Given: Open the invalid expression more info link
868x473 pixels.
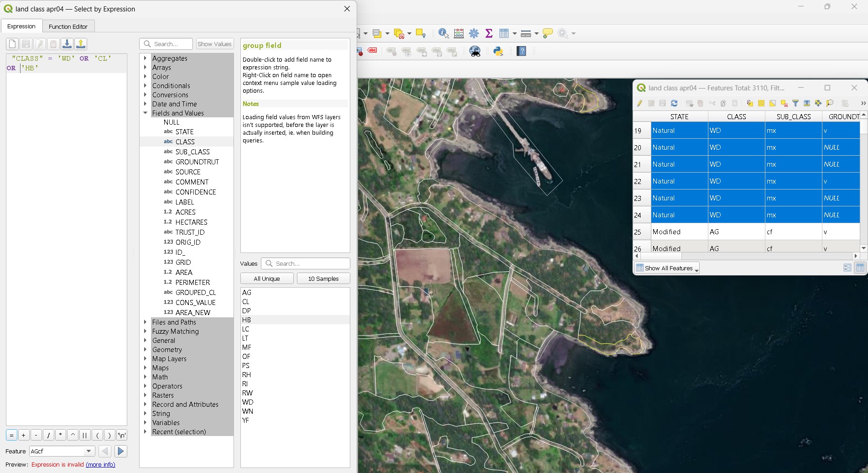Looking at the screenshot, I should click(x=101, y=464).
